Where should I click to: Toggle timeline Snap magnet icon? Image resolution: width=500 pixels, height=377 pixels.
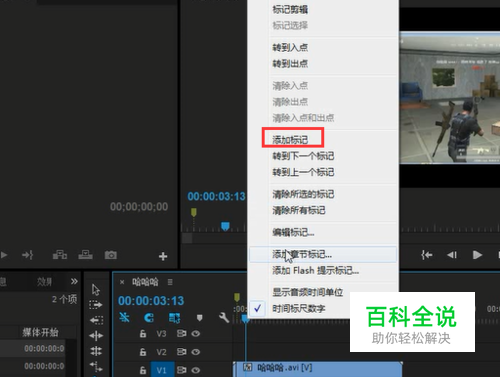click(x=149, y=318)
